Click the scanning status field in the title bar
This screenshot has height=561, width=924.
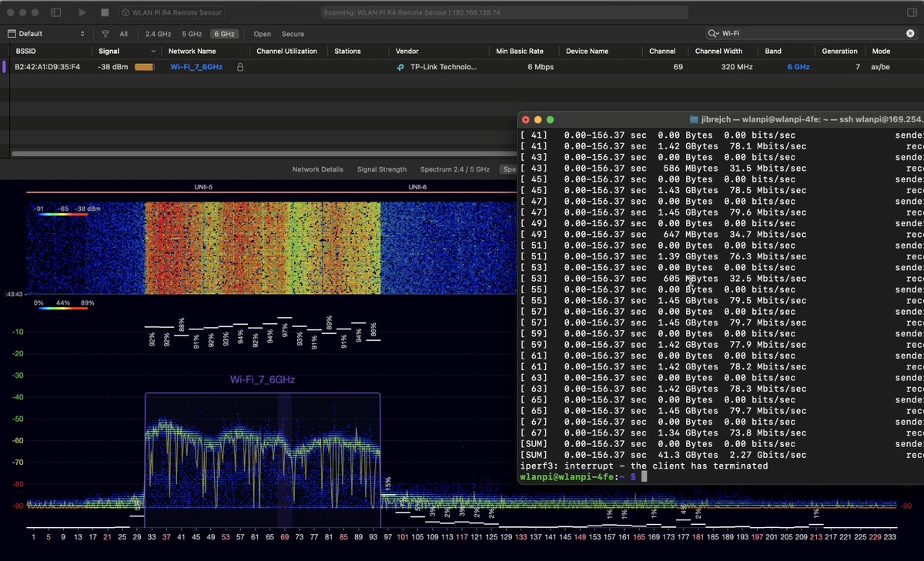point(504,12)
